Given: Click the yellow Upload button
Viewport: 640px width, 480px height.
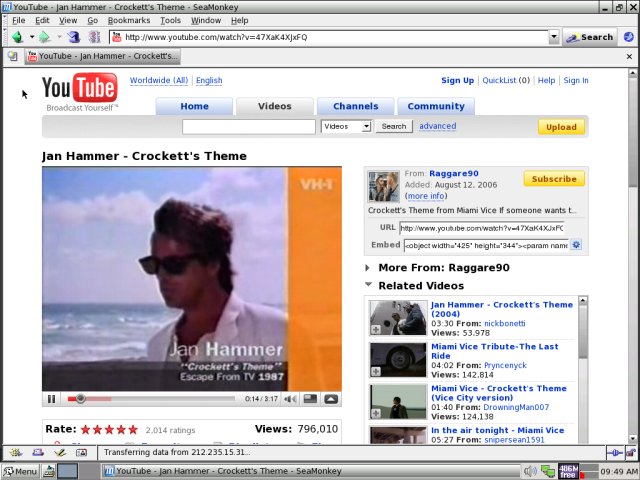Looking at the screenshot, I should 561,127.
